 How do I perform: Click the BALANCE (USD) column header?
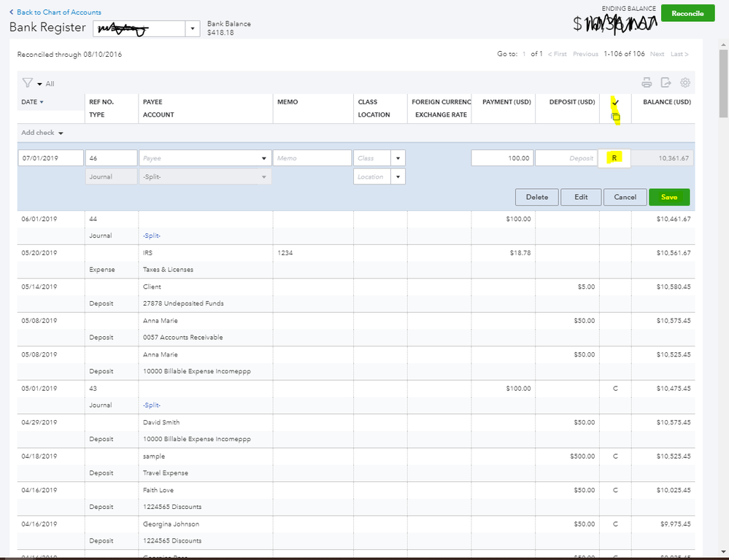[667, 102]
